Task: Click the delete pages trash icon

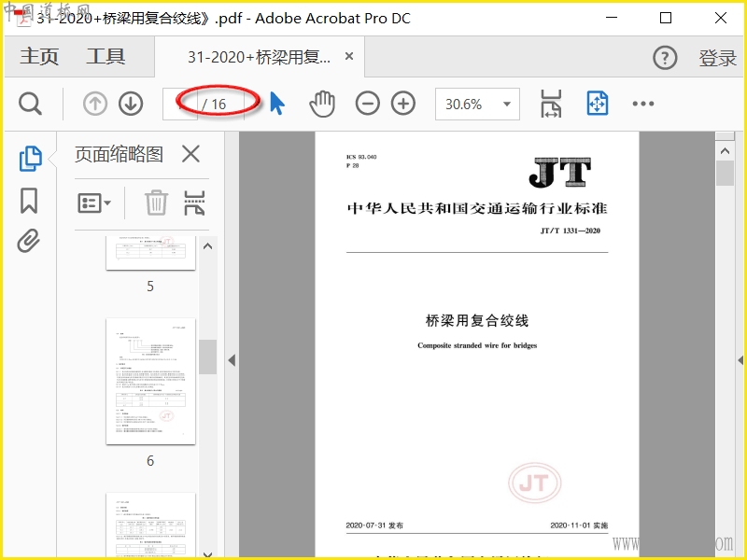Action: pos(156,203)
